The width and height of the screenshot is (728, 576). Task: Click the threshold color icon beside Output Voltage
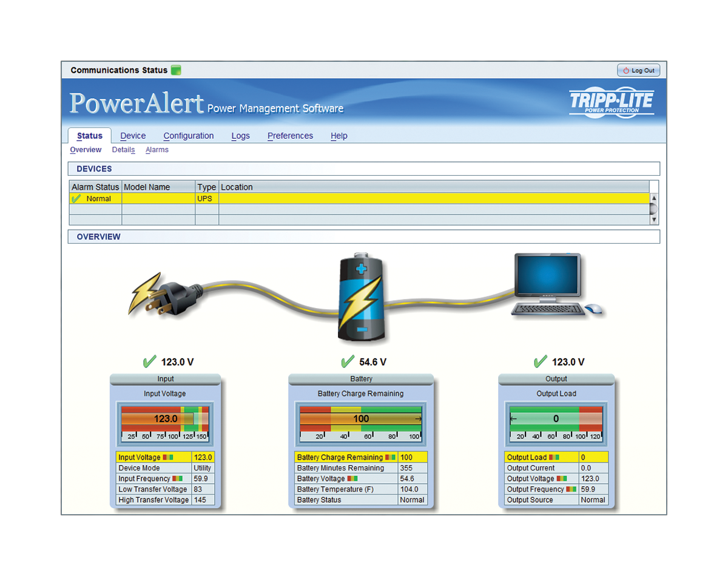tap(561, 479)
